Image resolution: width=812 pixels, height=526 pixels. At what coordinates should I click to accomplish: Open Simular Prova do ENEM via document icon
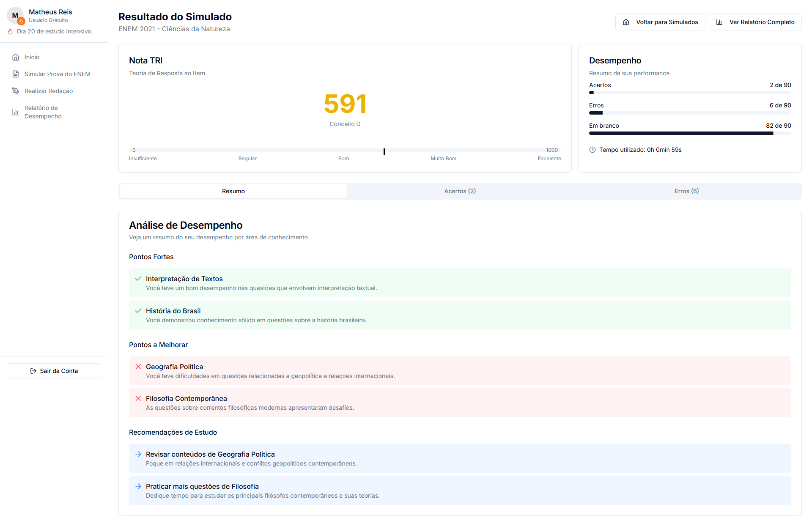16,74
